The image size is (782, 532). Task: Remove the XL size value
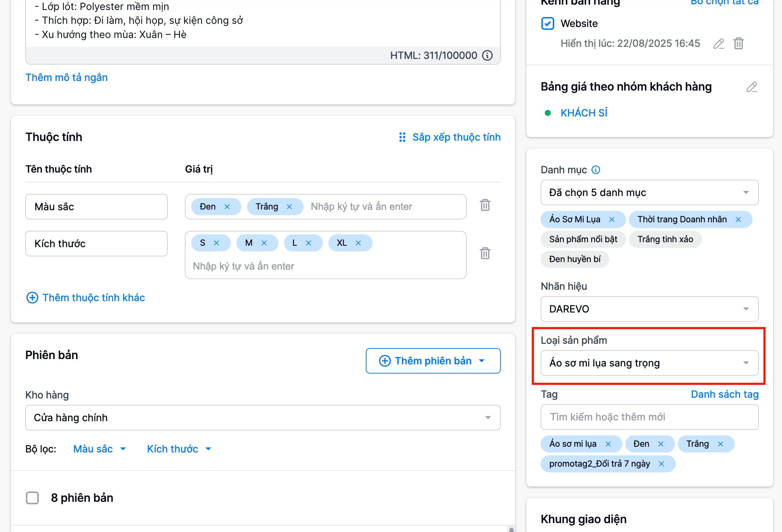(358, 243)
